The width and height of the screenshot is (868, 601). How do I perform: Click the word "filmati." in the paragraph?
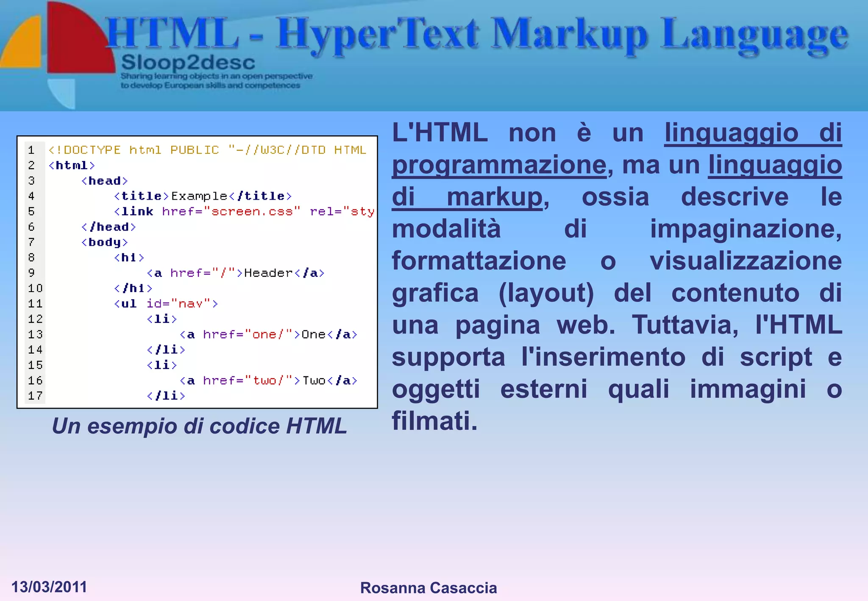click(x=435, y=421)
